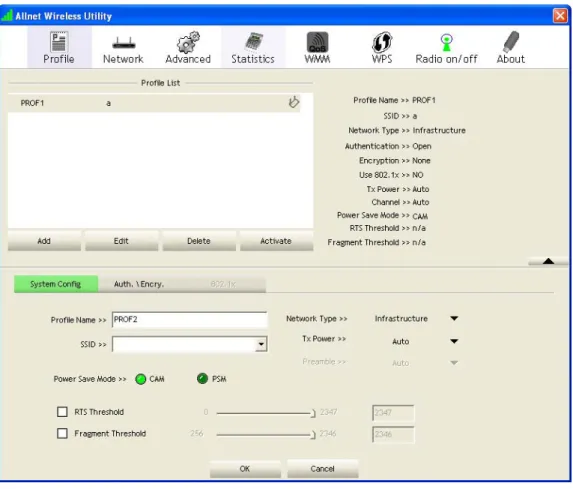Image resolution: width=573 pixels, height=489 pixels.
Task: Toggle the Radio on/off icon
Action: click(446, 42)
